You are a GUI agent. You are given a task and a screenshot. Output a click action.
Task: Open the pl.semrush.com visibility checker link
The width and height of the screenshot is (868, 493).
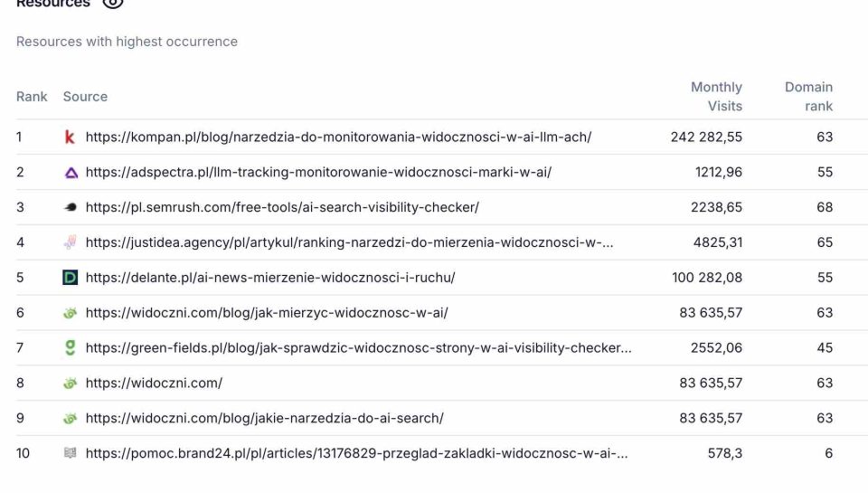282,207
